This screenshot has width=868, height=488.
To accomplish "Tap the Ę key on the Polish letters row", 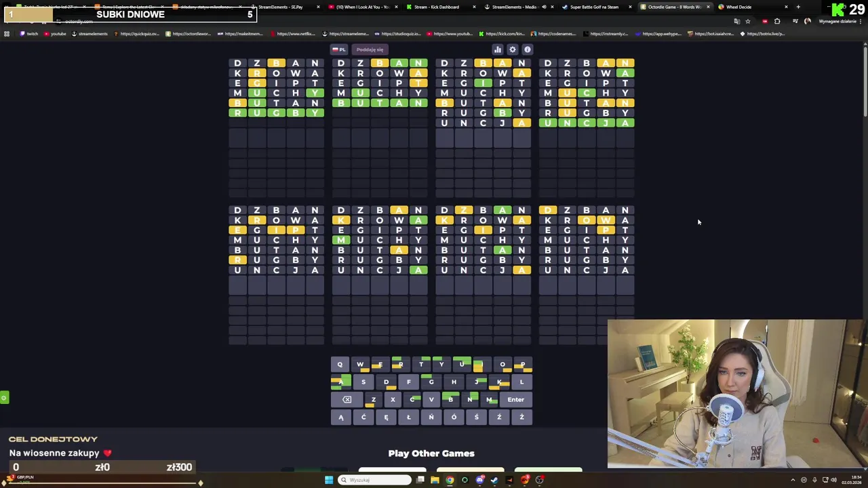I will tap(386, 417).
